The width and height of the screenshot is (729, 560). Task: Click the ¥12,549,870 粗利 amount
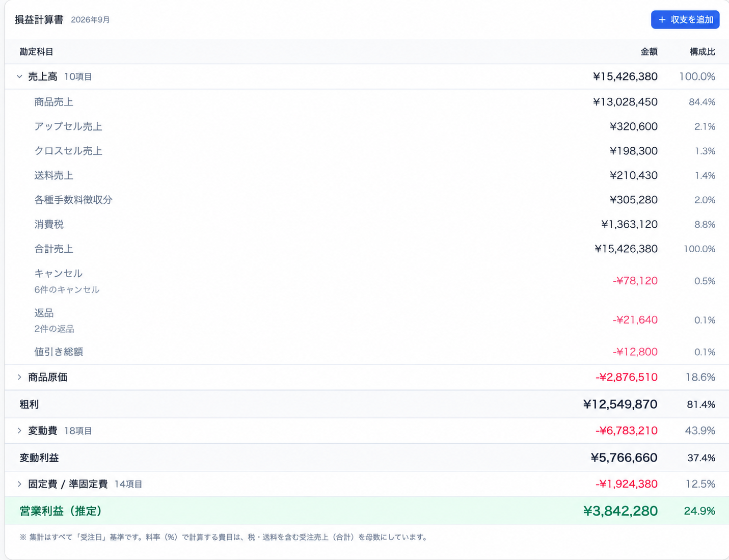coord(620,404)
